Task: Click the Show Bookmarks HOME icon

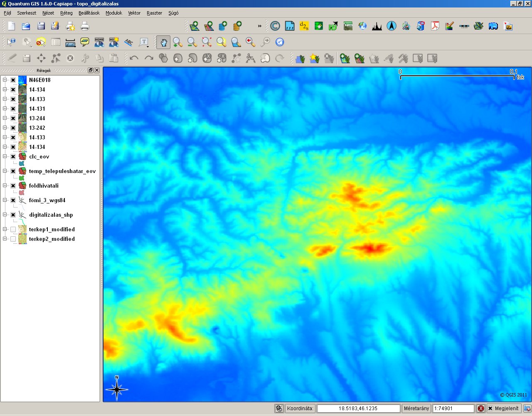Action: (99, 42)
